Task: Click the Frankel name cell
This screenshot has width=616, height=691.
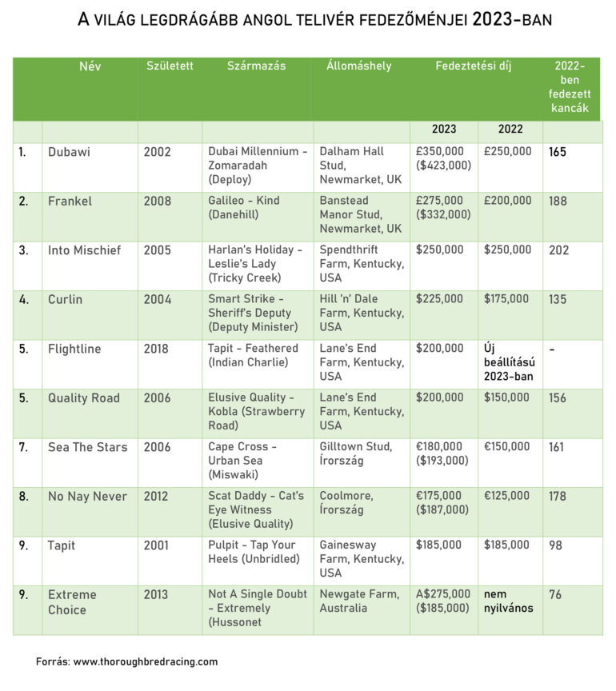Action: 70,201
